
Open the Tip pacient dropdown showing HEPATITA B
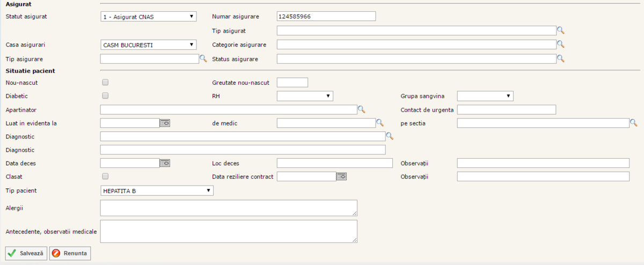click(x=157, y=190)
